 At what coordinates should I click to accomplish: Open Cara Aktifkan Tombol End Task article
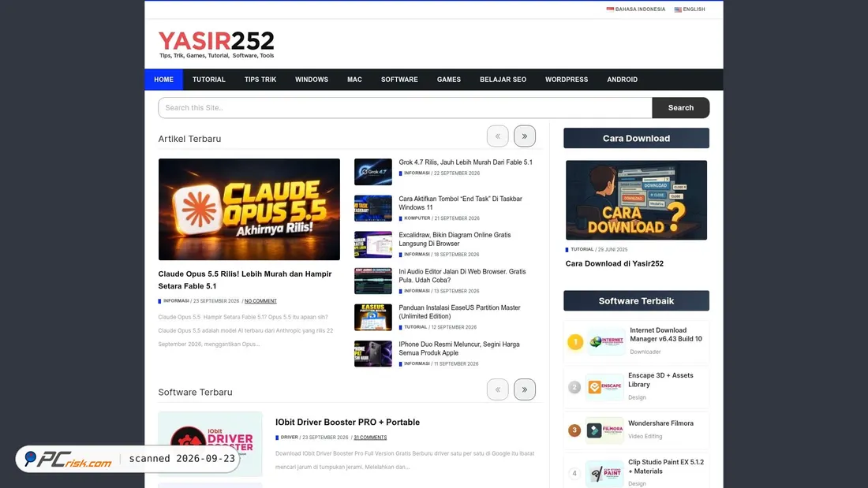461,203
